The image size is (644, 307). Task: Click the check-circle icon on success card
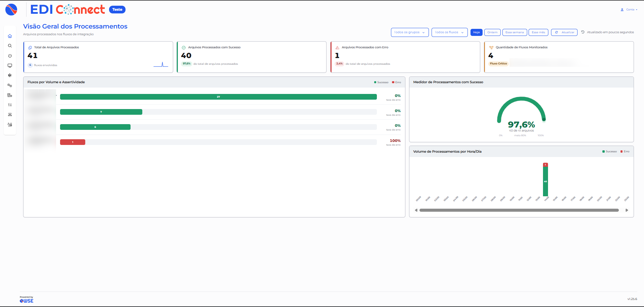click(184, 48)
